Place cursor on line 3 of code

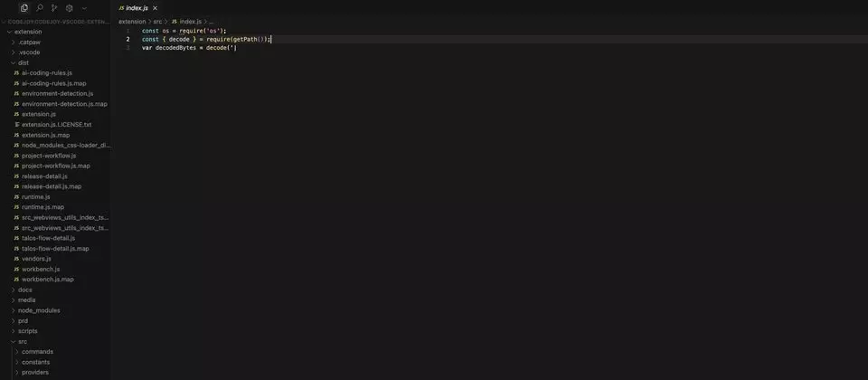(x=189, y=48)
